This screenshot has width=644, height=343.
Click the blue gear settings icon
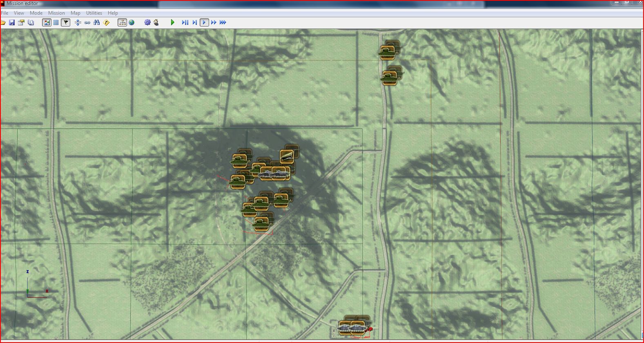click(147, 22)
